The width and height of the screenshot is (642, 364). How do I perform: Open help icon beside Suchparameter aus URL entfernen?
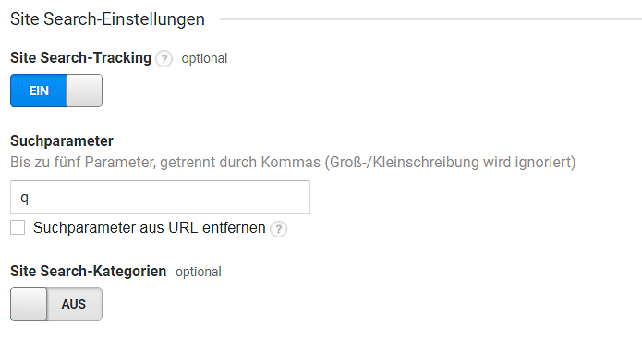point(278,229)
